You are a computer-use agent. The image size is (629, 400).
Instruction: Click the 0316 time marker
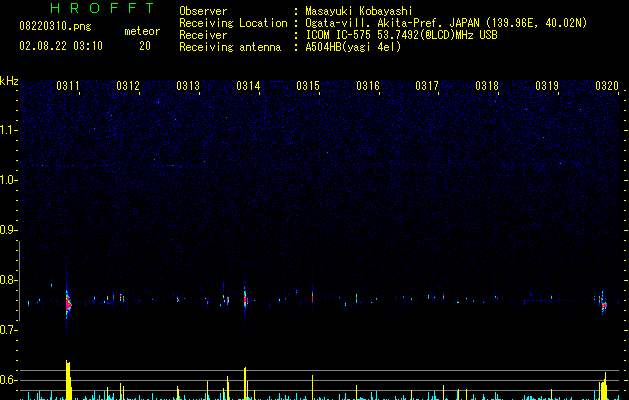(x=368, y=86)
